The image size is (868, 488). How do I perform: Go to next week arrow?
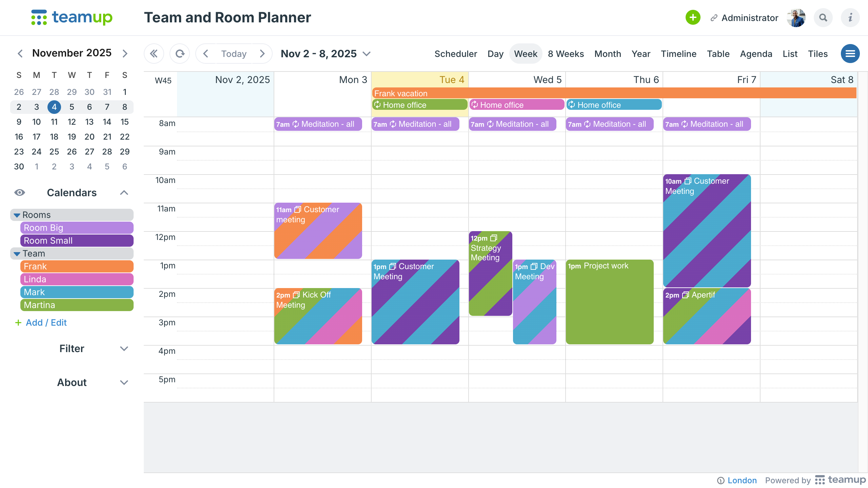point(262,54)
